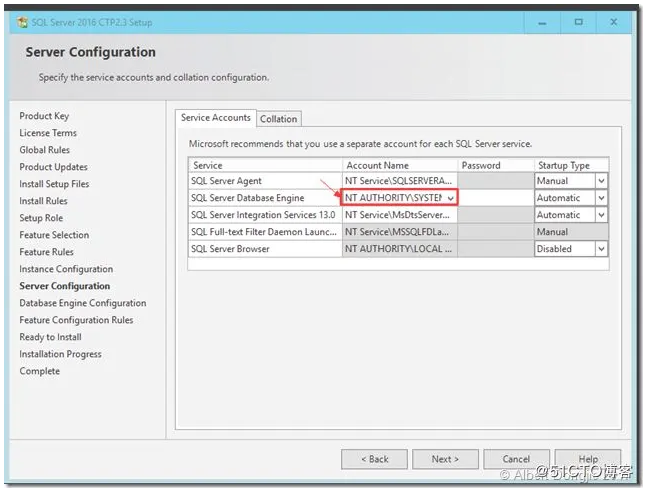Open Database Engine startup type dropdown

pyautogui.click(x=601, y=198)
